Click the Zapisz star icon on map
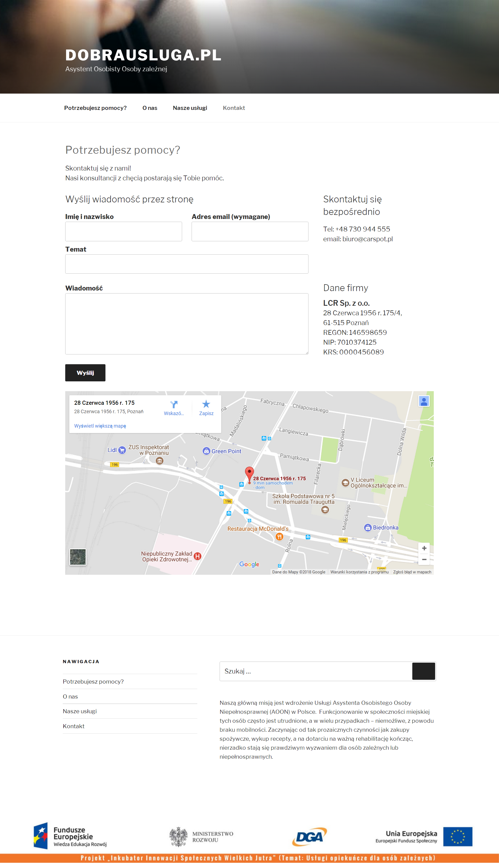The width and height of the screenshot is (499, 868). (x=206, y=404)
